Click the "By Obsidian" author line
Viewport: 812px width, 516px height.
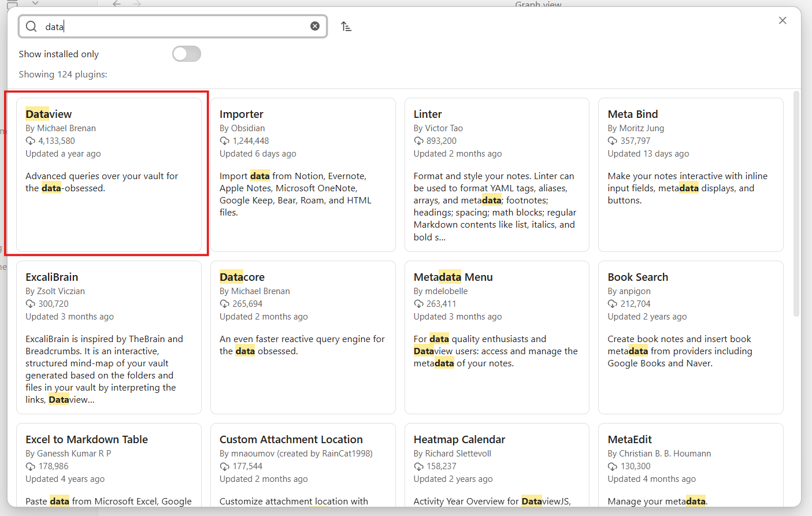(x=242, y=128)
